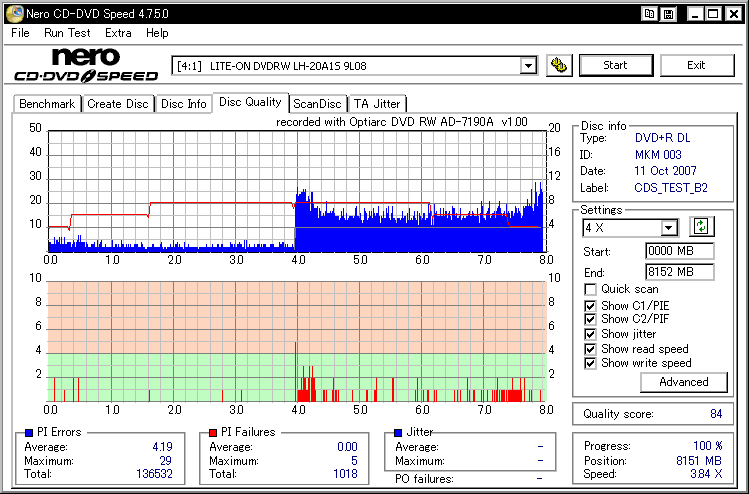The width and height of the screenshot is (749, 494).
Task: Click the Progress value 100 %
Action: pos(707,446)
